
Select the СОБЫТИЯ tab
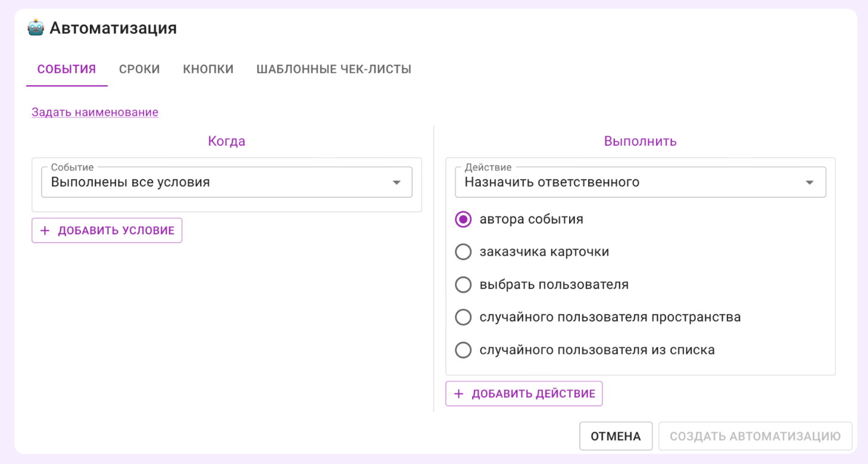[x=67, y=68]
